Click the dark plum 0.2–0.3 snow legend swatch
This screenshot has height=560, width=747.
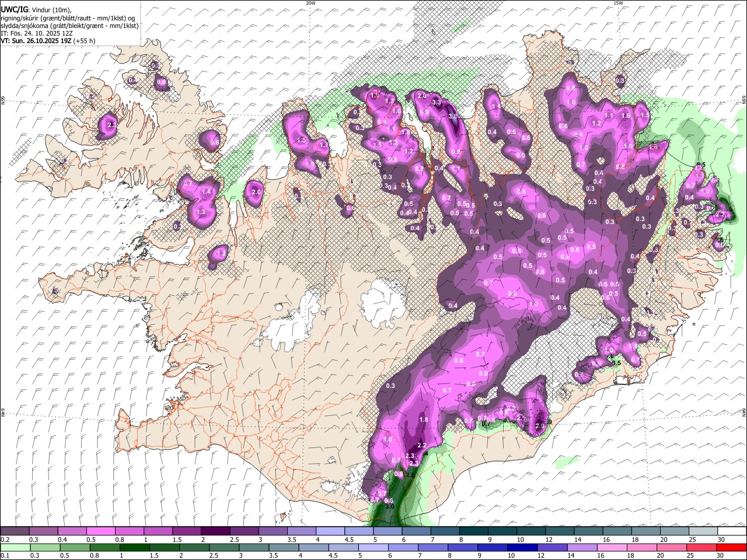15,531
